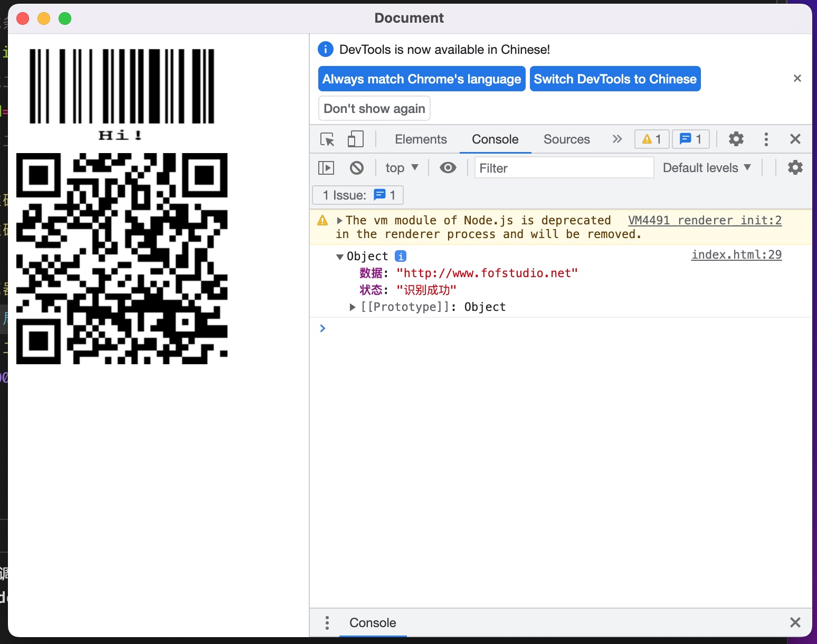Open the top JavaScript context dropdown
Image resolution: width=817 pixels, height=644 pixels.
click(402, 168)
